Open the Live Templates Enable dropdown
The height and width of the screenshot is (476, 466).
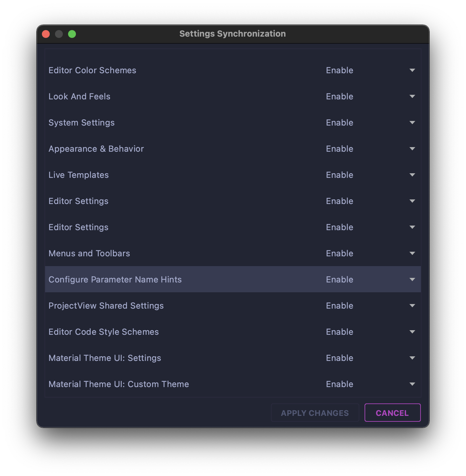coord(412,175)
